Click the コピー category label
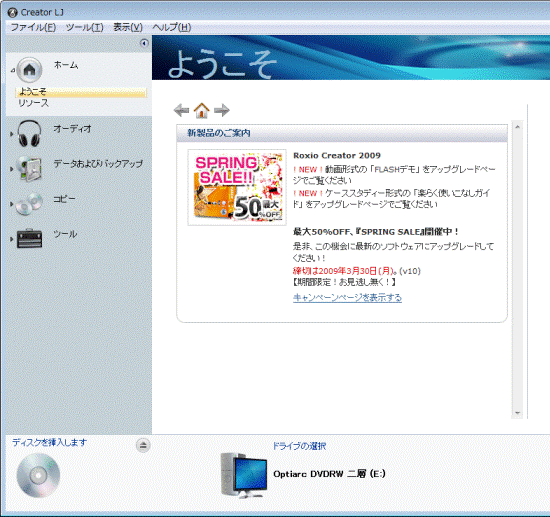Screen dimensions: 550x517 pyautogui.click(x=64, y=199)
